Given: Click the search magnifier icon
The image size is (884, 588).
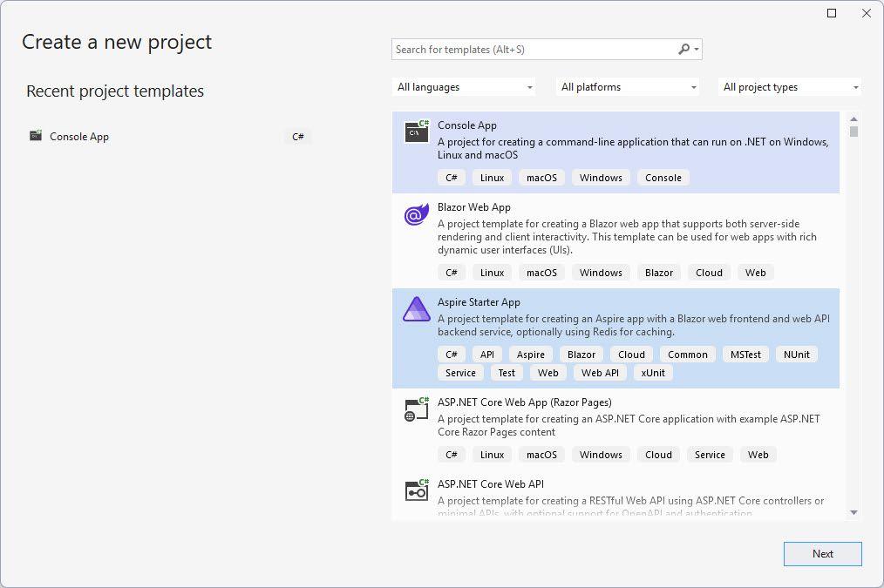Looking at the screenshot, I should [684, 50].
